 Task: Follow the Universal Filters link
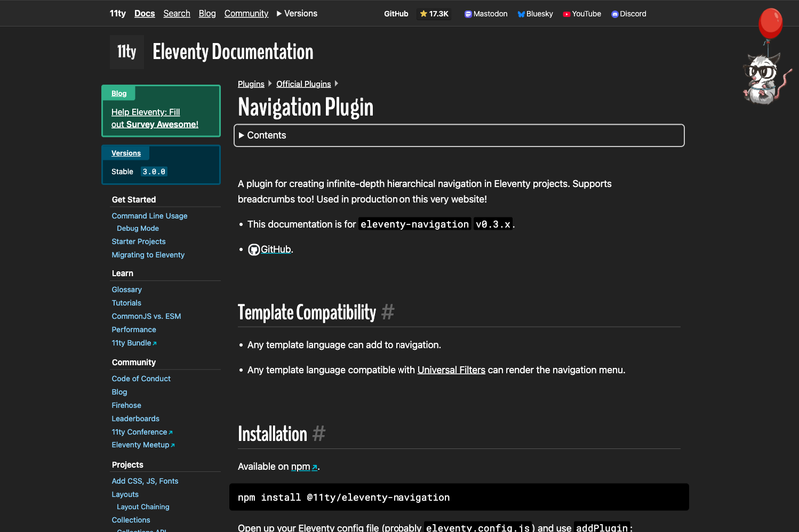(x=451, y=370)
